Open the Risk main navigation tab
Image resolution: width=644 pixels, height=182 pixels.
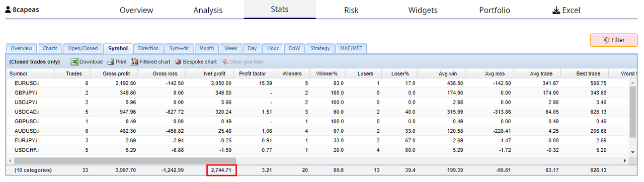351,10
